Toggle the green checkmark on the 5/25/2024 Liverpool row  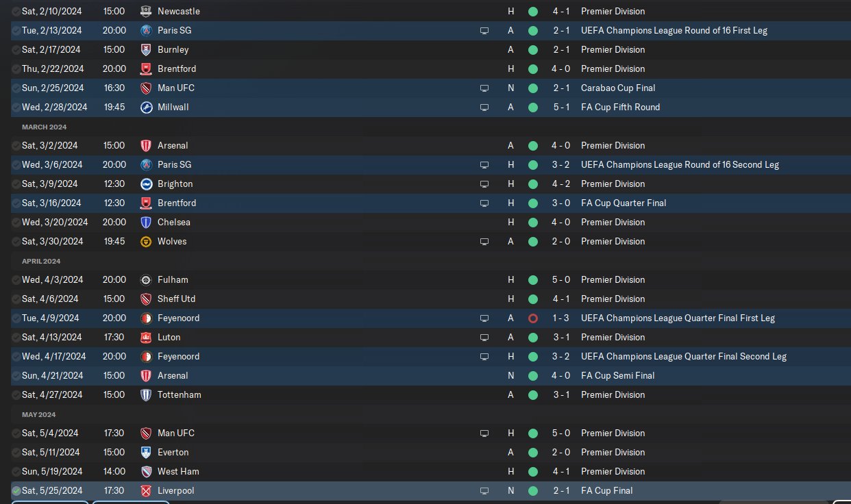tap(16, 491)
